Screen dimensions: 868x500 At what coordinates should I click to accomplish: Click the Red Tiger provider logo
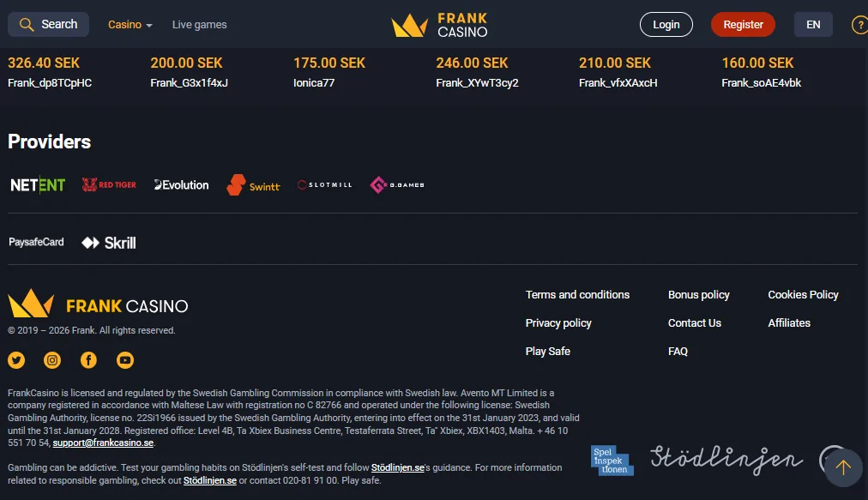click(x=109, y=184)
